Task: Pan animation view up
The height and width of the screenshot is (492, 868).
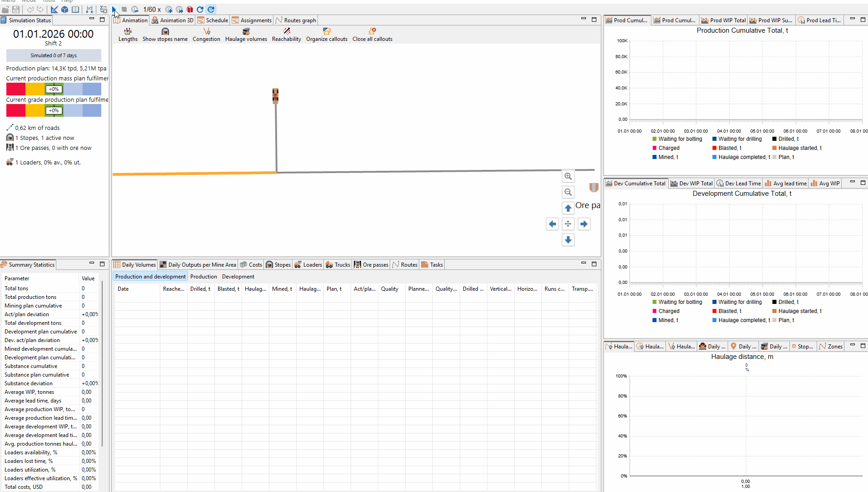Action: click(568, 208)
